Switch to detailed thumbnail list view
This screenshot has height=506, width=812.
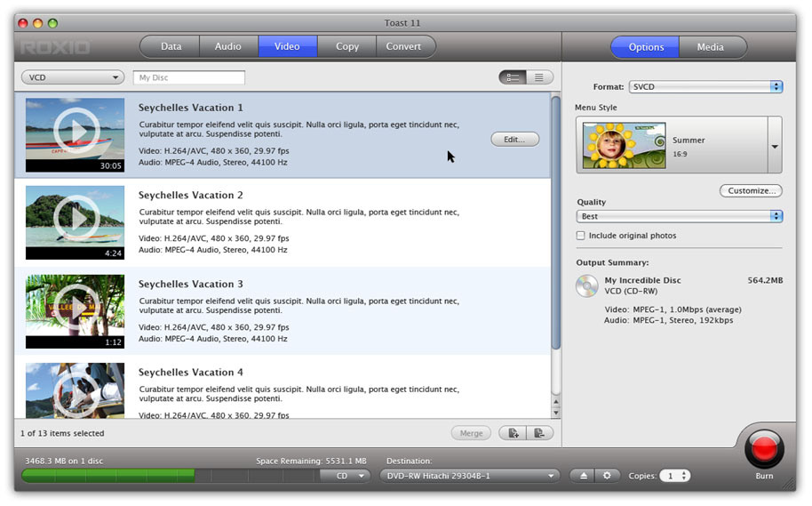point(513,77)
